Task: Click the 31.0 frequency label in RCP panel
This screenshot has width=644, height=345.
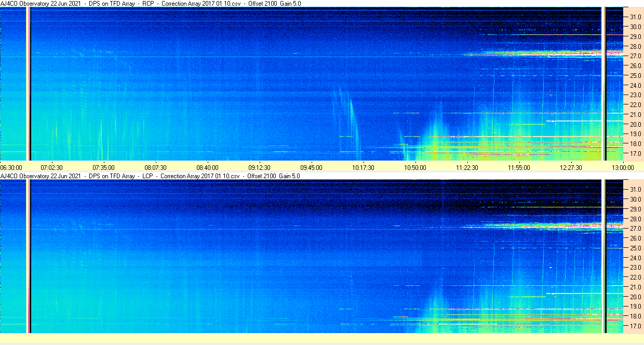Action: tap(635, 17)
